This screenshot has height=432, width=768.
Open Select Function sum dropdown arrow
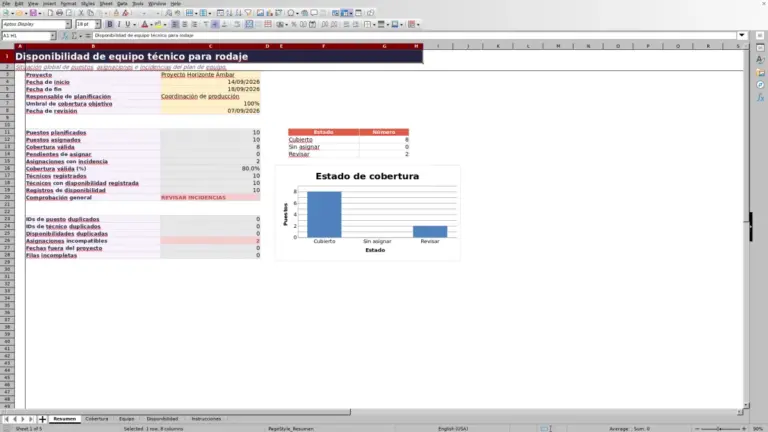(x=80, y=36)
